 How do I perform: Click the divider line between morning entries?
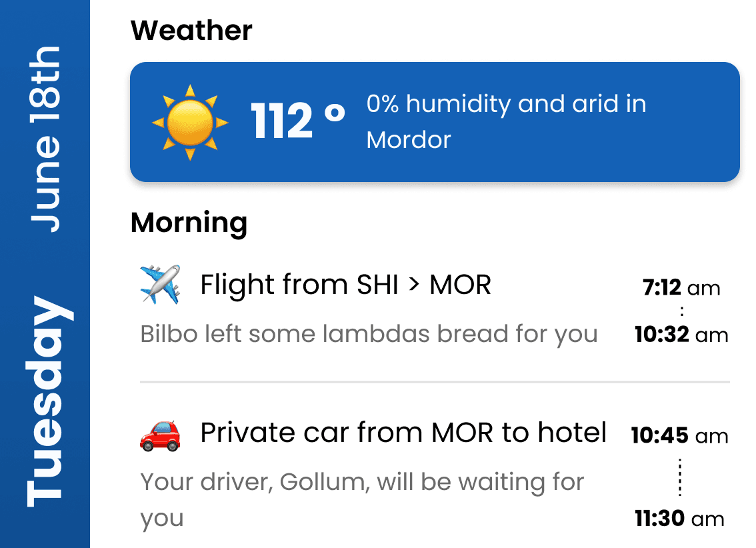[x=435, y=383]
